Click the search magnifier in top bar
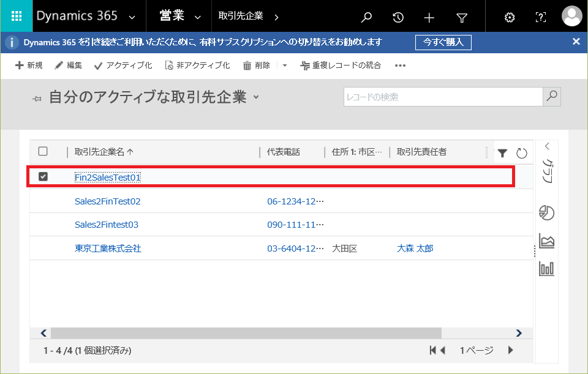The image size is (588, 374). (366, 17)
